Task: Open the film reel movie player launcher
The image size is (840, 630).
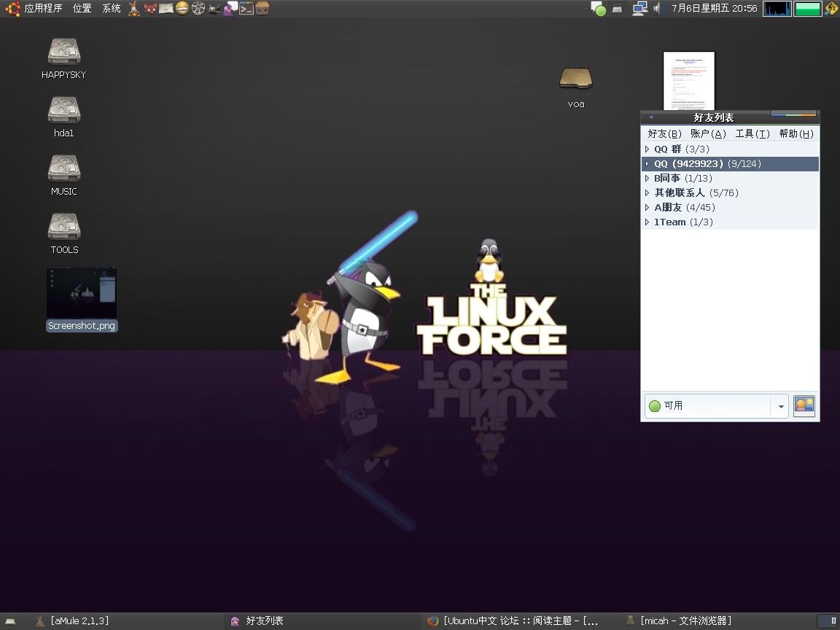Action: [x=198, y=8]
